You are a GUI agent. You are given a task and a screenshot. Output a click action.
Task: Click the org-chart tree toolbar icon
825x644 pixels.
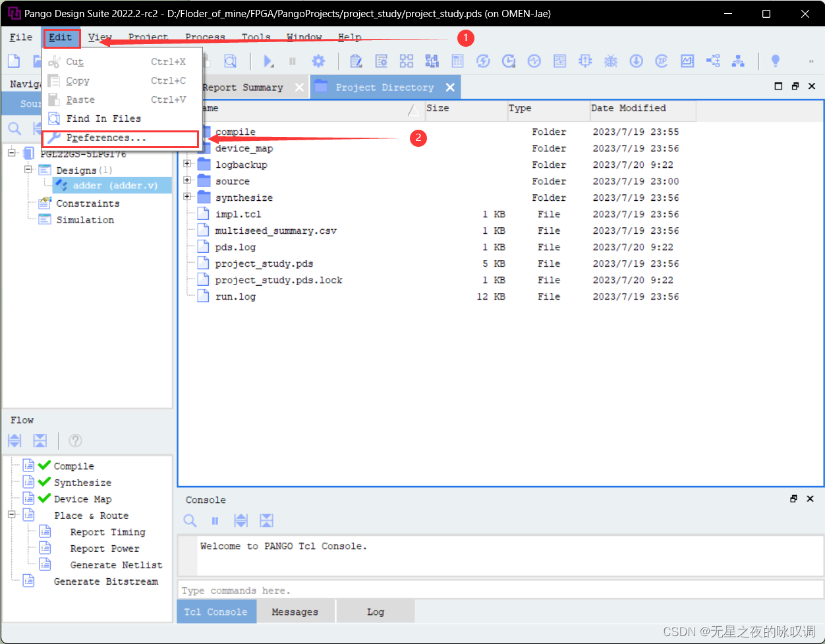[x=738, y=61]
